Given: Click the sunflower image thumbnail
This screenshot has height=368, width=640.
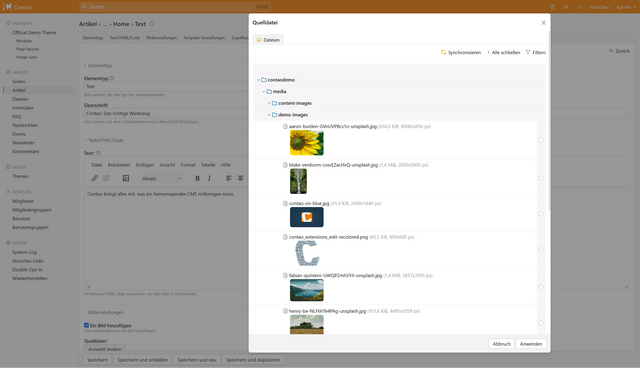Looking at the screenshot, I should click(x=307, y=143).
